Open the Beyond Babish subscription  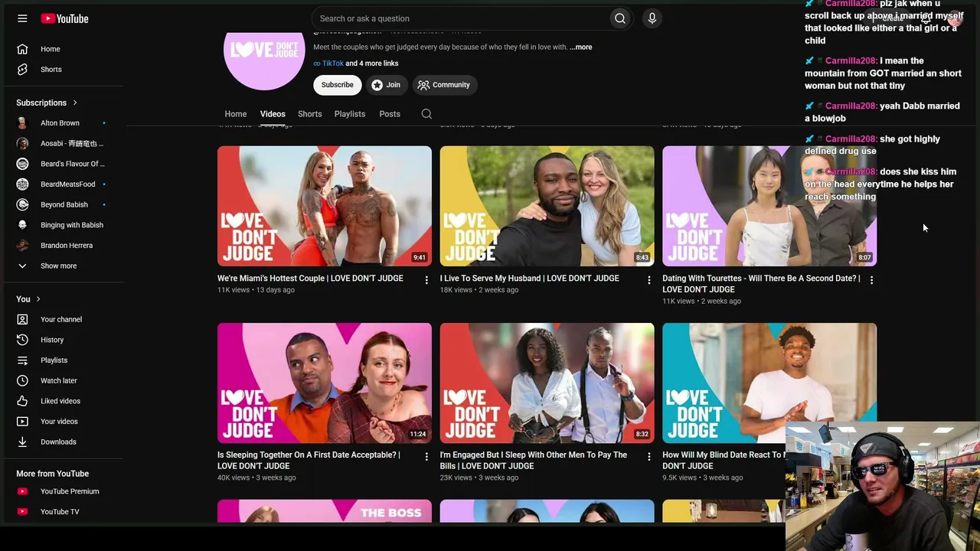coord(64,204)
